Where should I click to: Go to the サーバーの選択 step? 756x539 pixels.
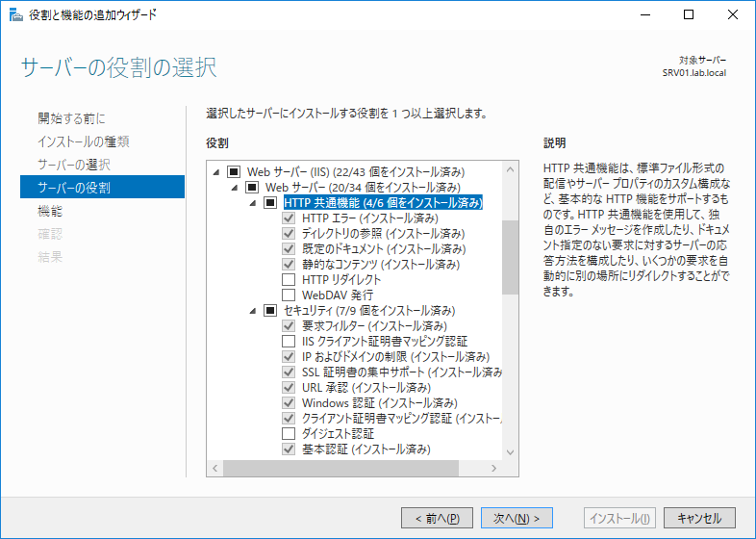pos(74,165)
